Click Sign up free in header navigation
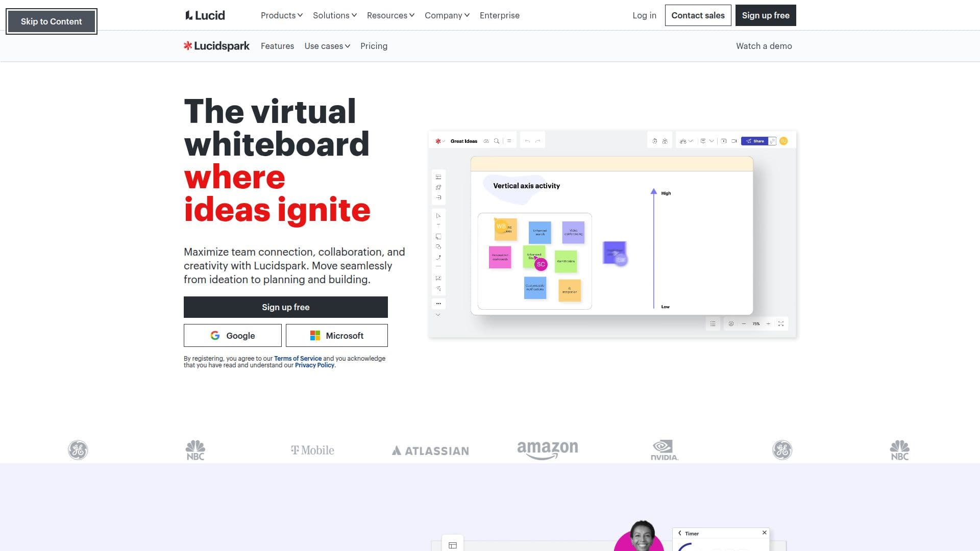 click(766, 15)
